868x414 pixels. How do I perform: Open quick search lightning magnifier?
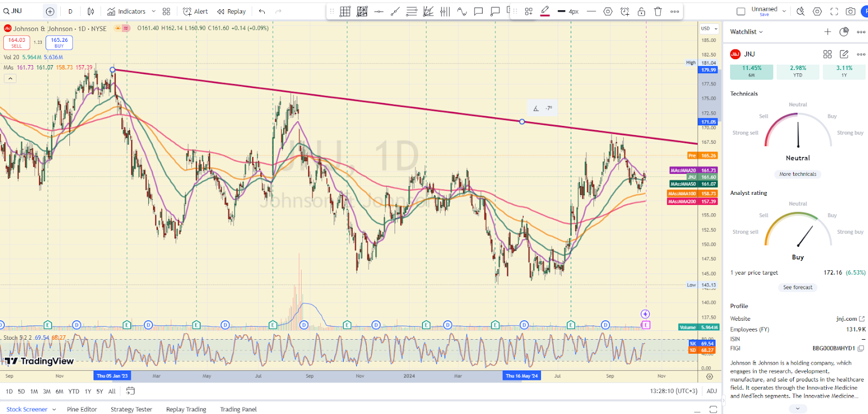click(801, 11)
